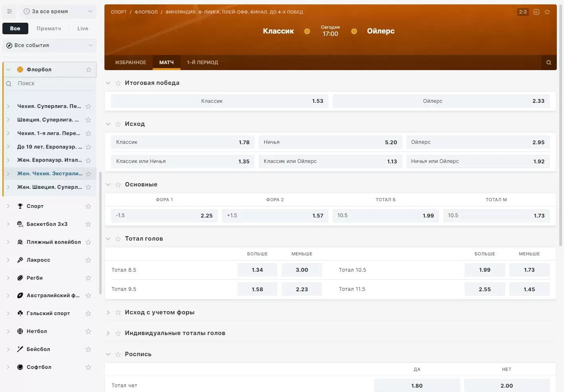
Task: Favorite the Исход market
Action: (118, 124)
